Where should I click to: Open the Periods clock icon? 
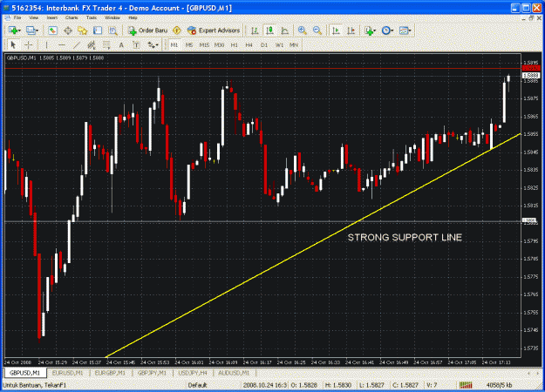tap(385, 30)
